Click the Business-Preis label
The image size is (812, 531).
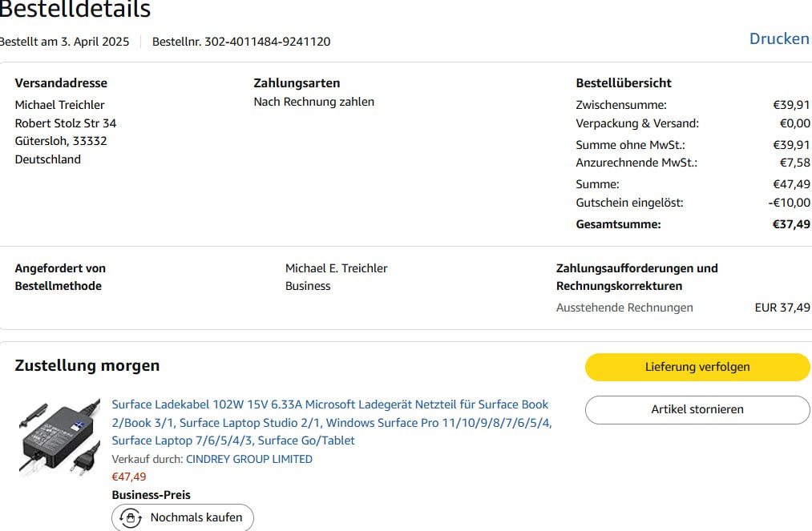click(151, 495)
